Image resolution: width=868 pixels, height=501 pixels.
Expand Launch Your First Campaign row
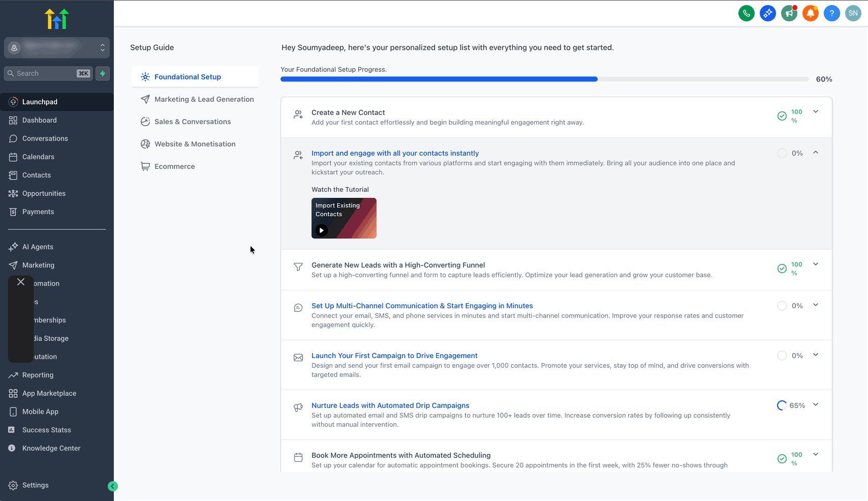[816, 355]
